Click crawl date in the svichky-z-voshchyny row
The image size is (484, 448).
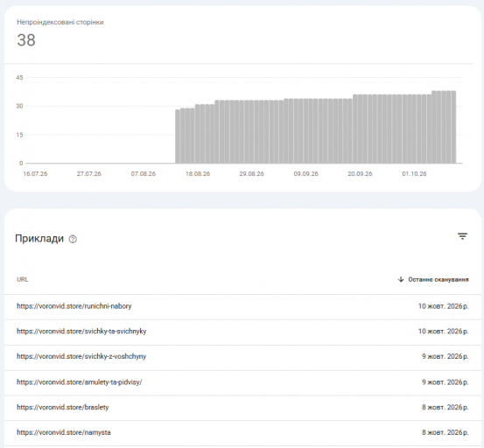(445, 357)
